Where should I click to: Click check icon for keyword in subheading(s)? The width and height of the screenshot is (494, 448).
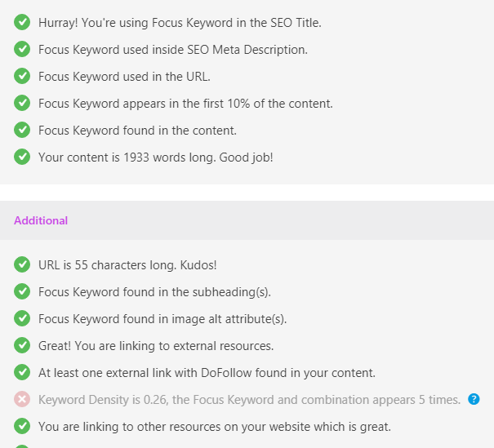point(23,292)
